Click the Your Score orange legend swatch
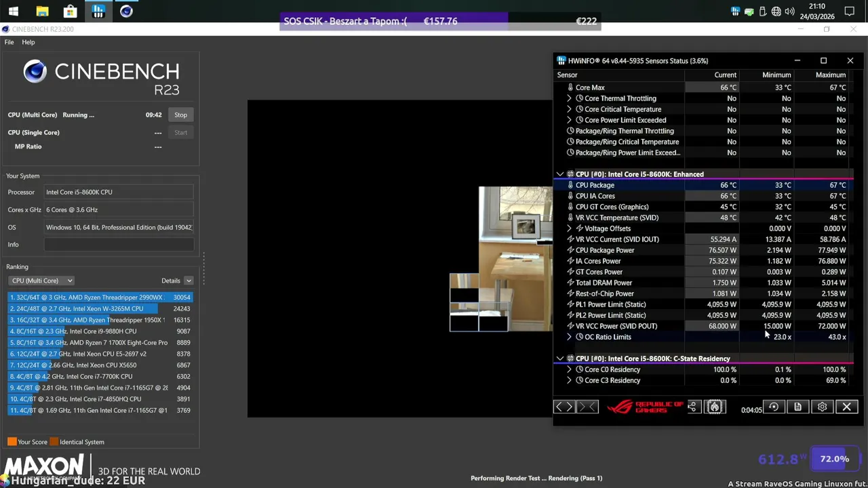This screenshot has height=488, width=868. click(12, 442)
